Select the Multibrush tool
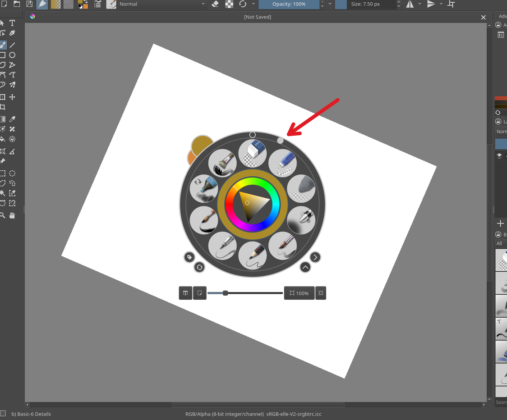 [12, 85]
